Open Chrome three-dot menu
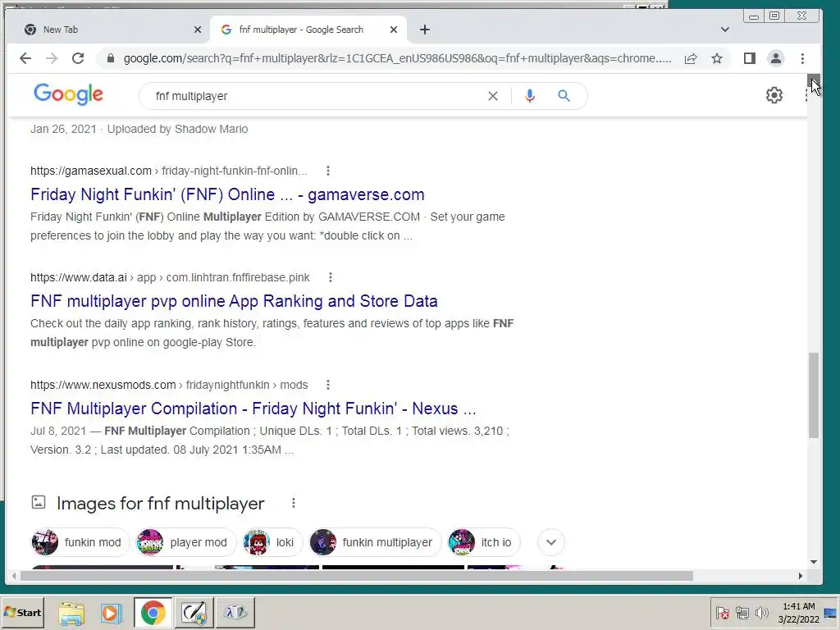This screenshot has width=840, height=630. pos(802,58)
